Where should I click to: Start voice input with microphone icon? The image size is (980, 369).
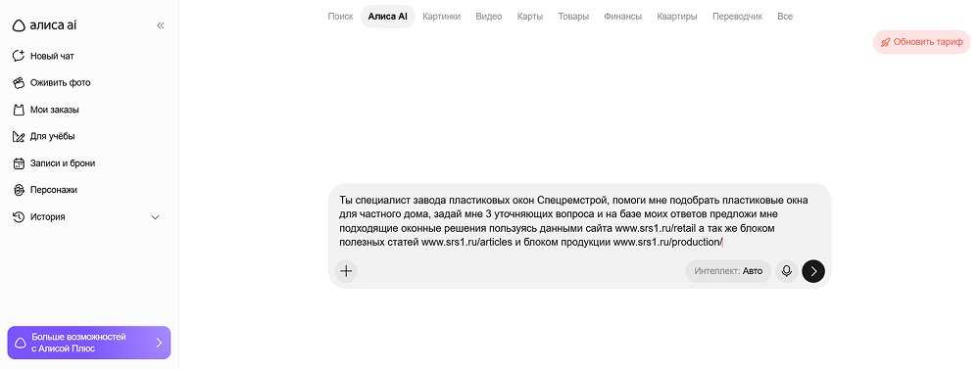(787, 271)
